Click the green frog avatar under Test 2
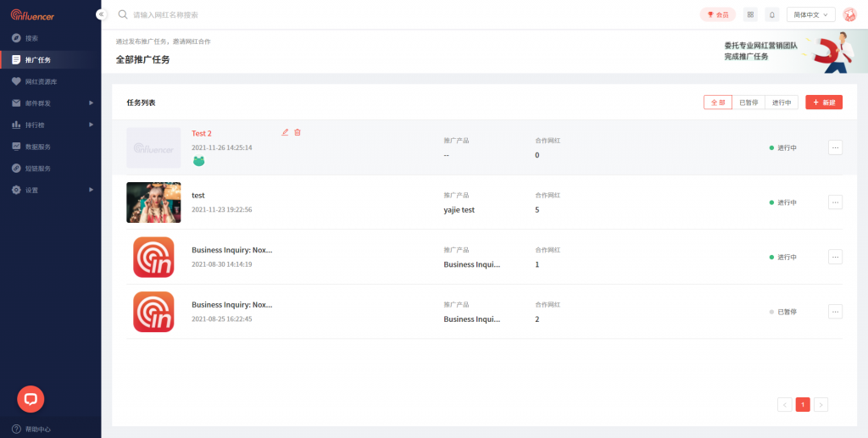868x438 pixels. 198,161
